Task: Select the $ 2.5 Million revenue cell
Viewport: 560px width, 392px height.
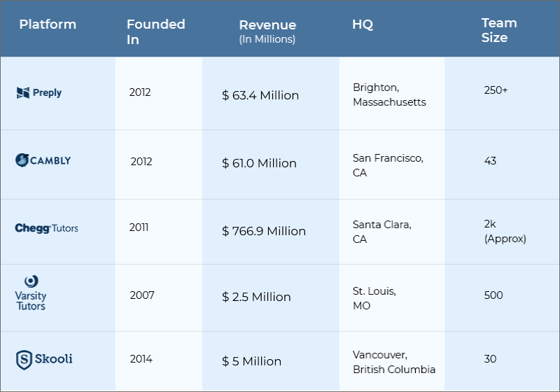Action: (x=256, y=297)
